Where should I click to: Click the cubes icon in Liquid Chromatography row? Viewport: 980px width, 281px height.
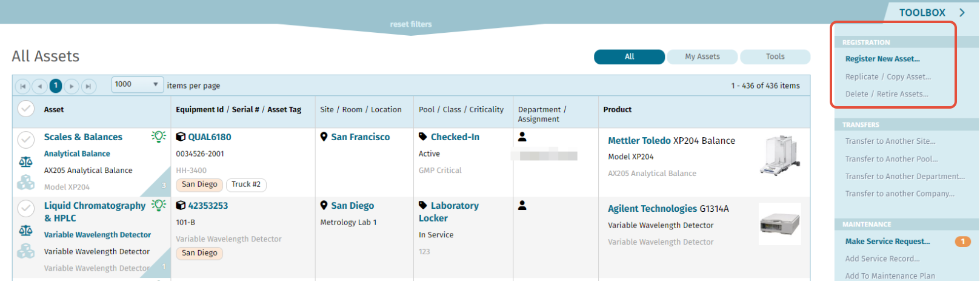[x=25, y=250]
